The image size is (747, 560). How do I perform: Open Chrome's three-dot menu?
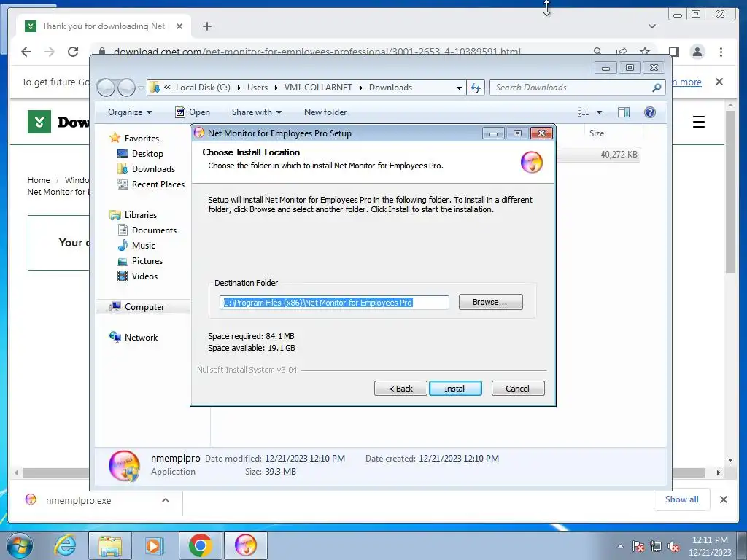coord(721,52)
